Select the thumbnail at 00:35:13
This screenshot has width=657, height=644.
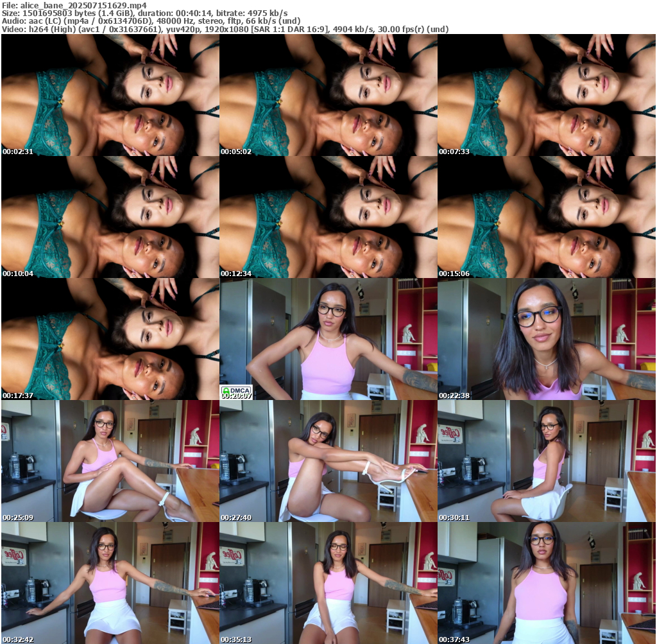(x=328, y=582)
